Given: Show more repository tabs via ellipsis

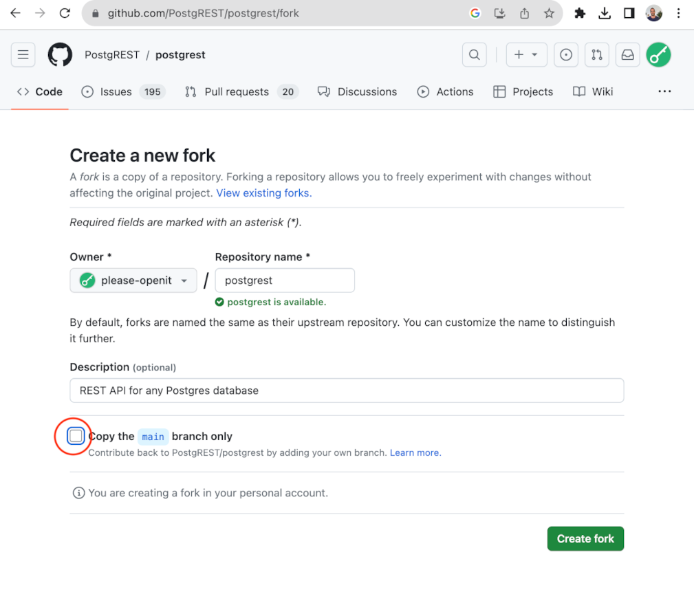Looking at the screenshot, I should [664, 91].
